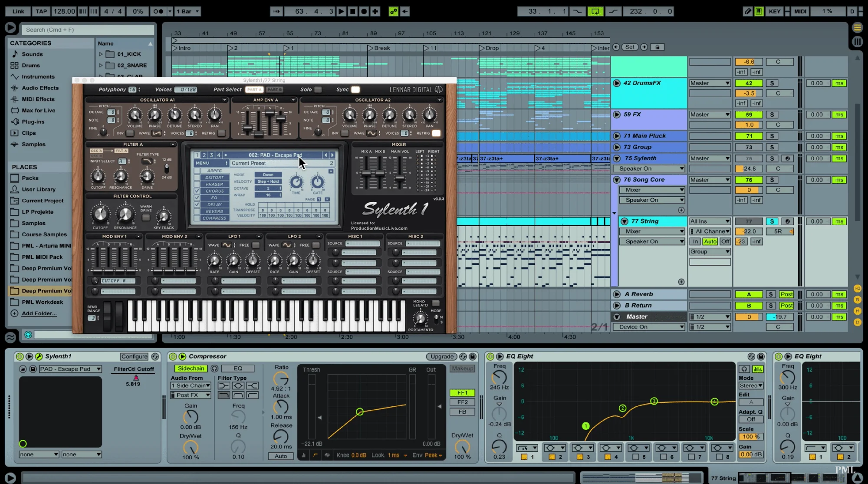Adjust the 77 String track volume slider
The width and height of the screenshot is (868, 484).
click(749, 232)
